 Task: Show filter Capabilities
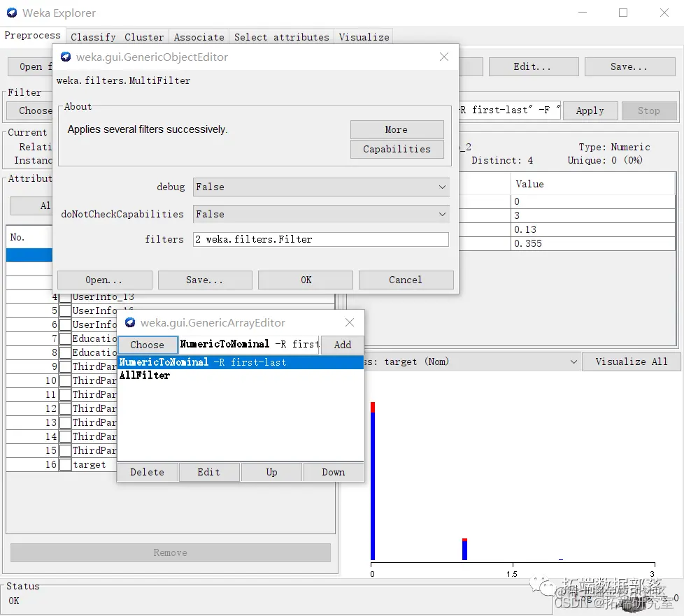[x=397, y=149]
